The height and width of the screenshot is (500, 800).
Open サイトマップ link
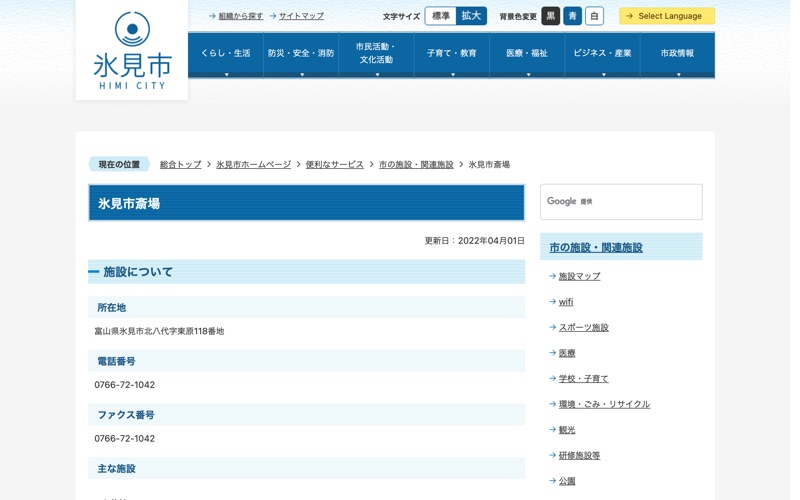coord(301,16)
